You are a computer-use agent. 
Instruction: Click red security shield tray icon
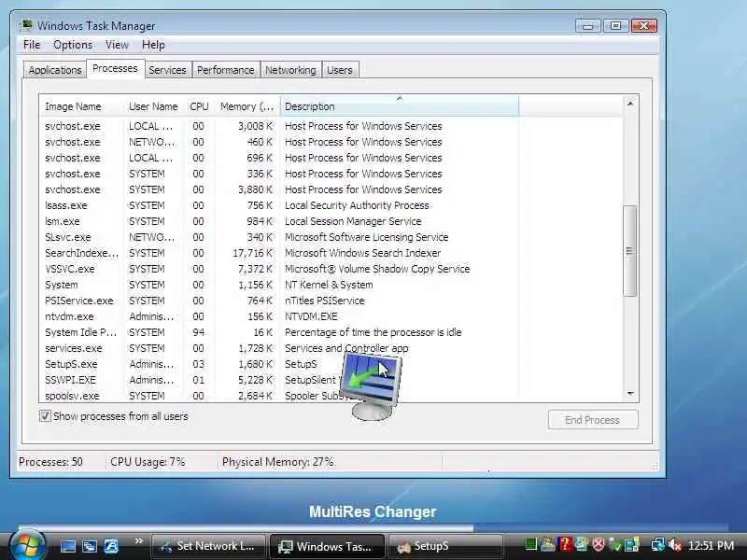[599, 544]
